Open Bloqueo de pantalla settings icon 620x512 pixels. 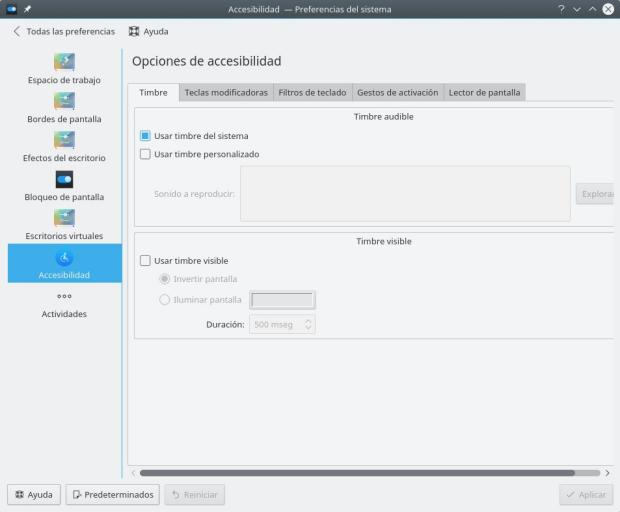pos(63,179)
